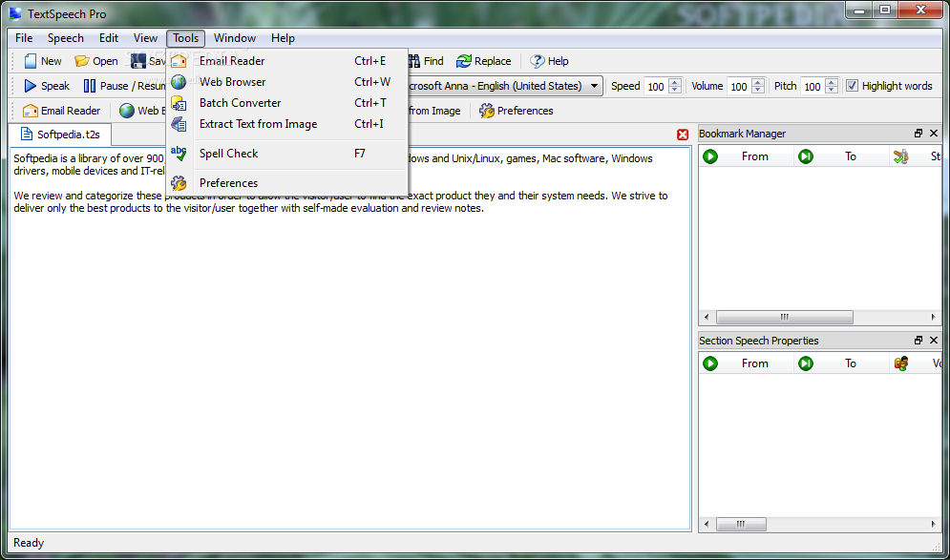The width and height of the screenshot is (950, 560).
Task: Close the Bookmark Manager panel
Action: click(x=934, y=134)
